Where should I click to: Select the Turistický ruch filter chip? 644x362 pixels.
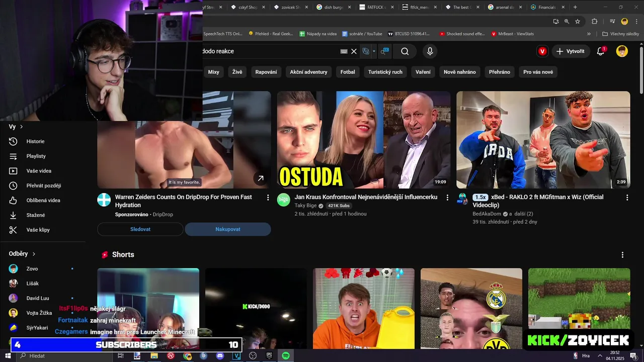tap(385, 72)
